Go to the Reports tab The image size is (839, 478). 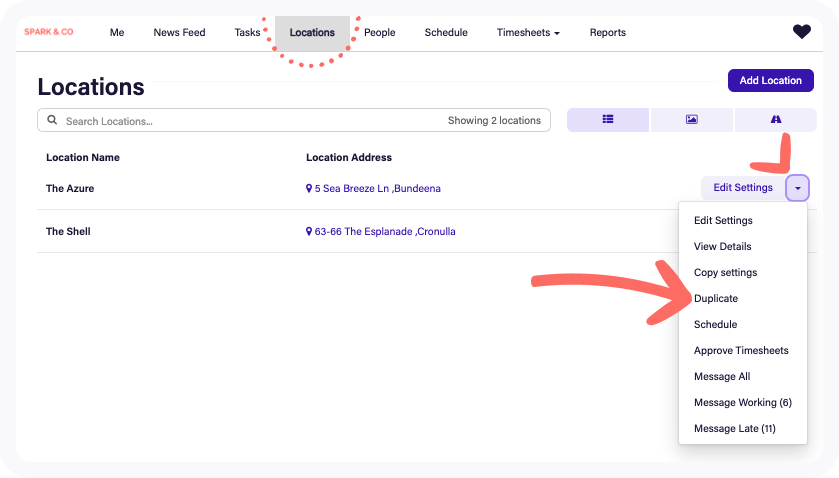(x=607, y=33)
